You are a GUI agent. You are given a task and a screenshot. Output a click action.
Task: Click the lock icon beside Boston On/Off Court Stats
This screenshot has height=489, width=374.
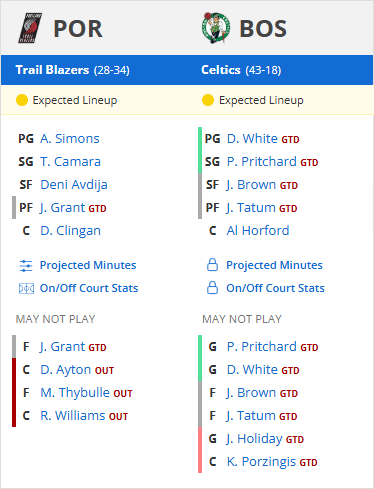coord(212,288)
